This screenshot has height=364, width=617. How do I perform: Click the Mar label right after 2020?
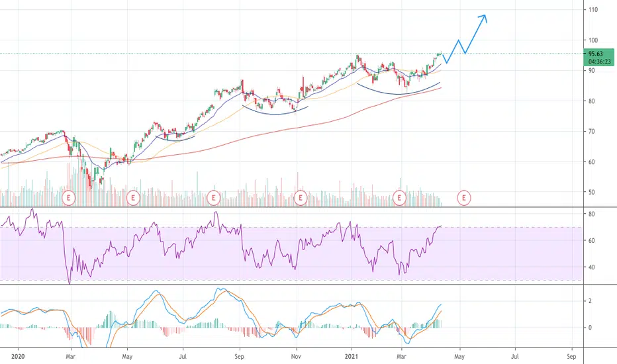70,357
